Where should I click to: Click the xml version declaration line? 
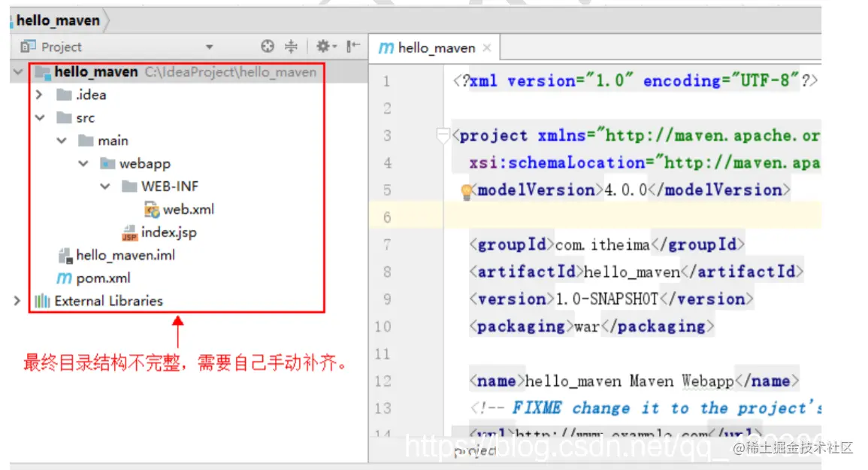coord(636,81)
